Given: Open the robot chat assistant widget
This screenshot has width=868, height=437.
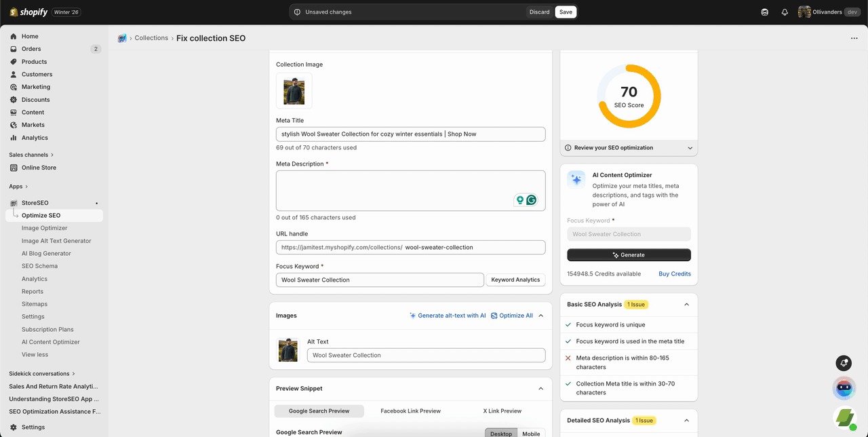Looking at the screenshot, I should click(844, 388).
